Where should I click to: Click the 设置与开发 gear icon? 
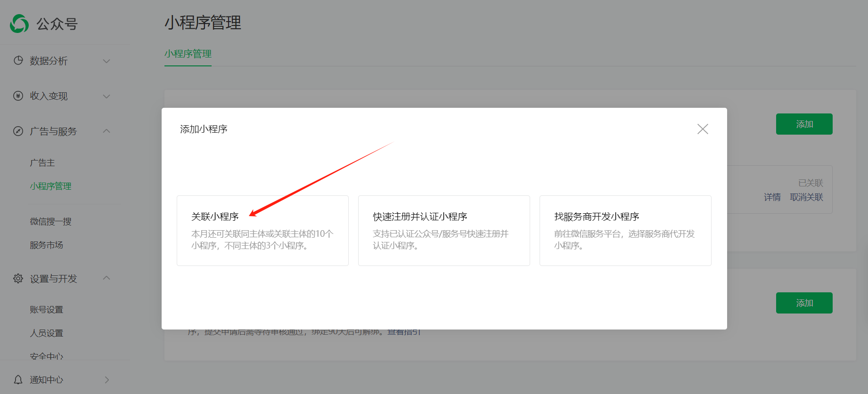pos(18,279)
